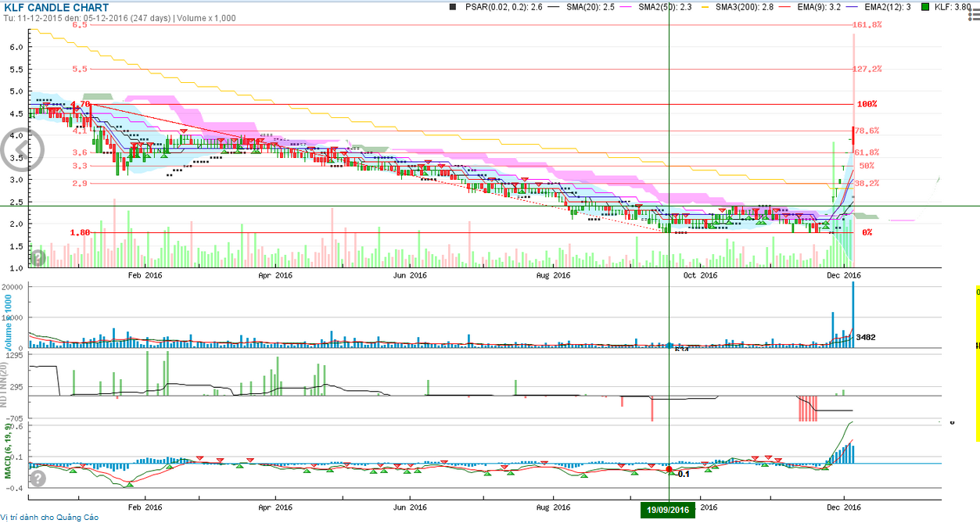
Task: Click the 78.6% Fibonacci level label
Action: pos(867,131)
